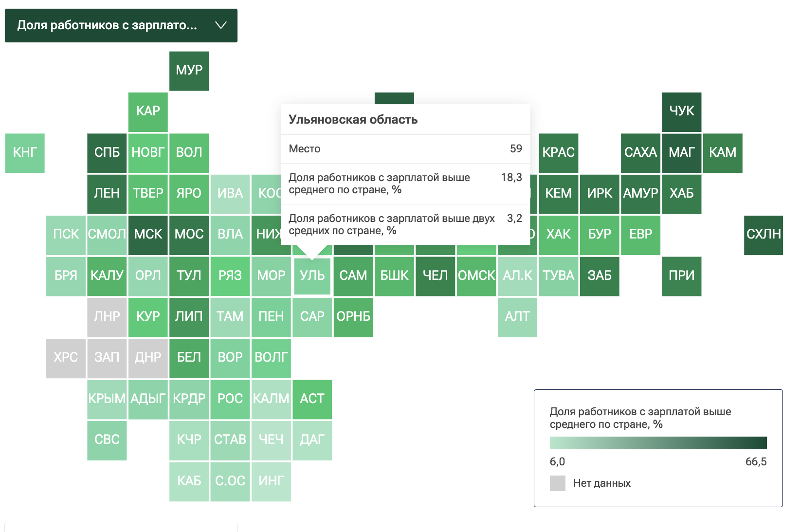This screenshot has width=800, height=532.
Task: Click the САХА Yakutia tile
Action: (640, 153)
